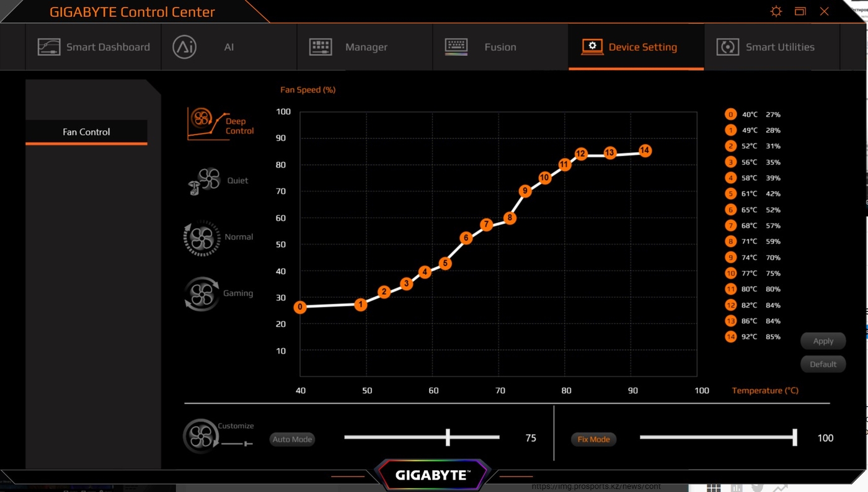Open settings via sun-shaped gear icon
Image resolution: width=868 pixels, height=492 pixels.
click(x=776, y=11)
